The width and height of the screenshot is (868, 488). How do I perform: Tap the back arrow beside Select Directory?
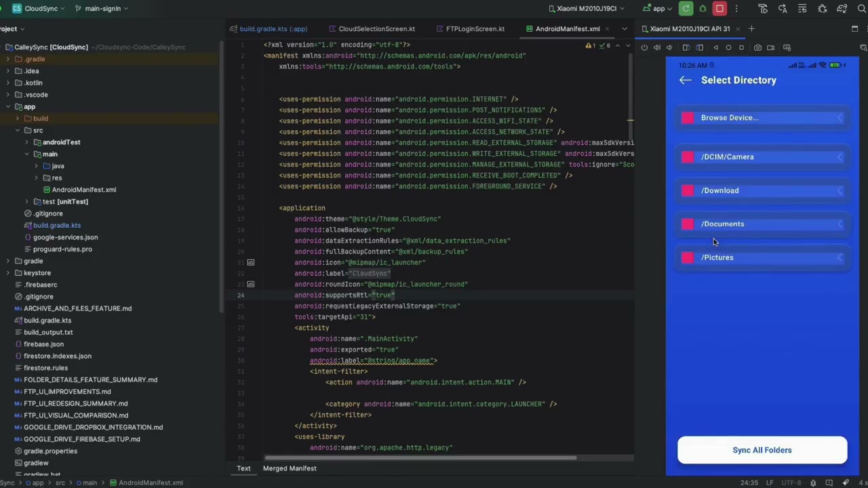click(685, 80)
